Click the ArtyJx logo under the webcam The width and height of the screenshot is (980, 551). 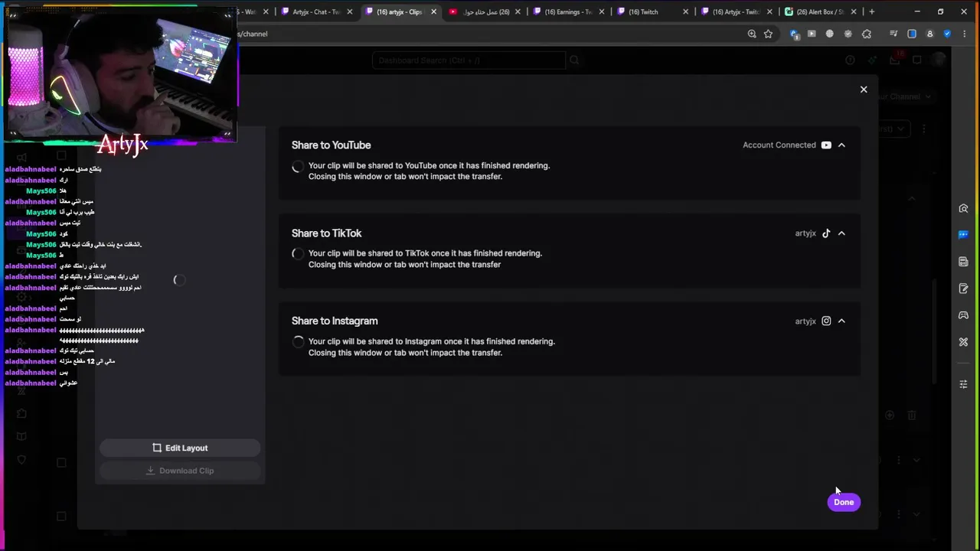(x=122, y=144)
